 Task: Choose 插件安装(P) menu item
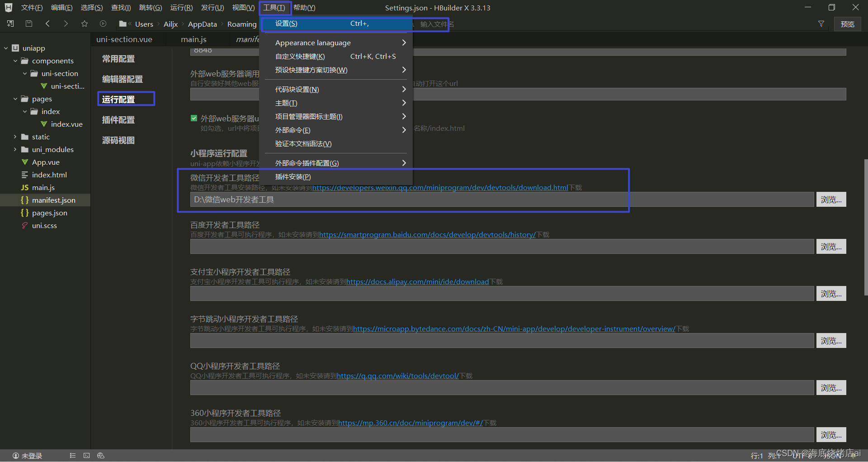[336, 176]
